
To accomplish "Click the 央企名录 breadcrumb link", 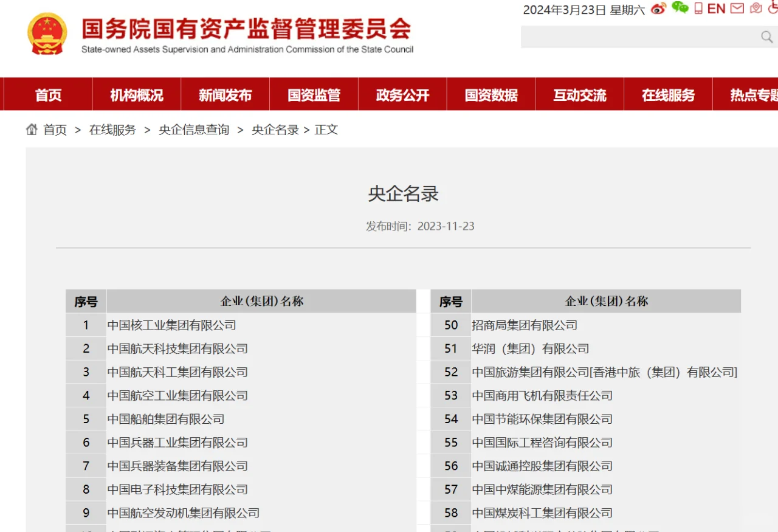I will (x=275, y=130).
